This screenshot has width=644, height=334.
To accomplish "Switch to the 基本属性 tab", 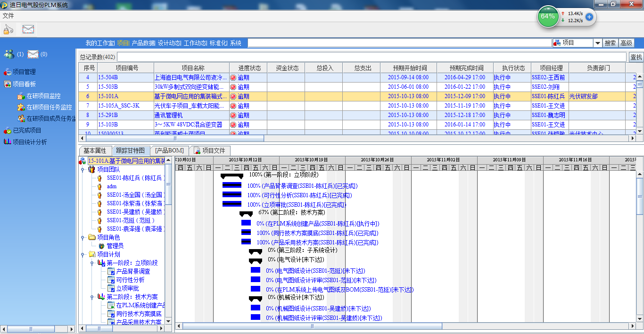I will [95, 151].
